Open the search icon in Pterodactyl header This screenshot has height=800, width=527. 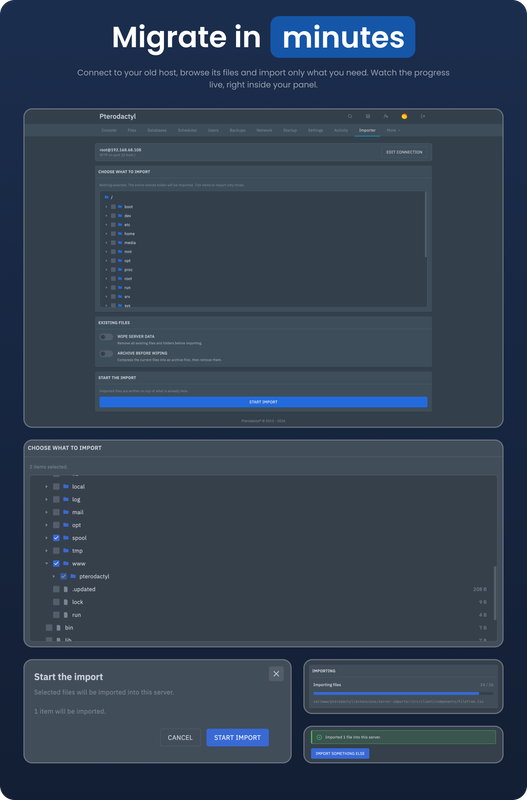pyautogui.click(x=350, y=116)
